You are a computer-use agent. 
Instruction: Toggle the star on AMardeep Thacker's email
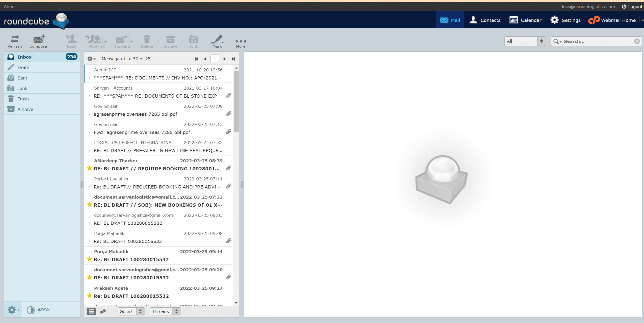coord(89,168)
